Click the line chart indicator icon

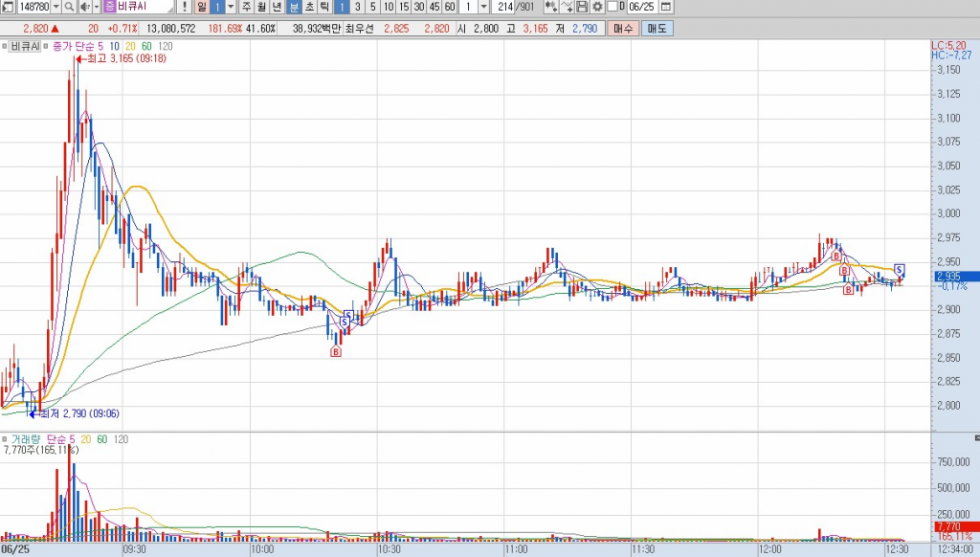[x=567, y=7]
